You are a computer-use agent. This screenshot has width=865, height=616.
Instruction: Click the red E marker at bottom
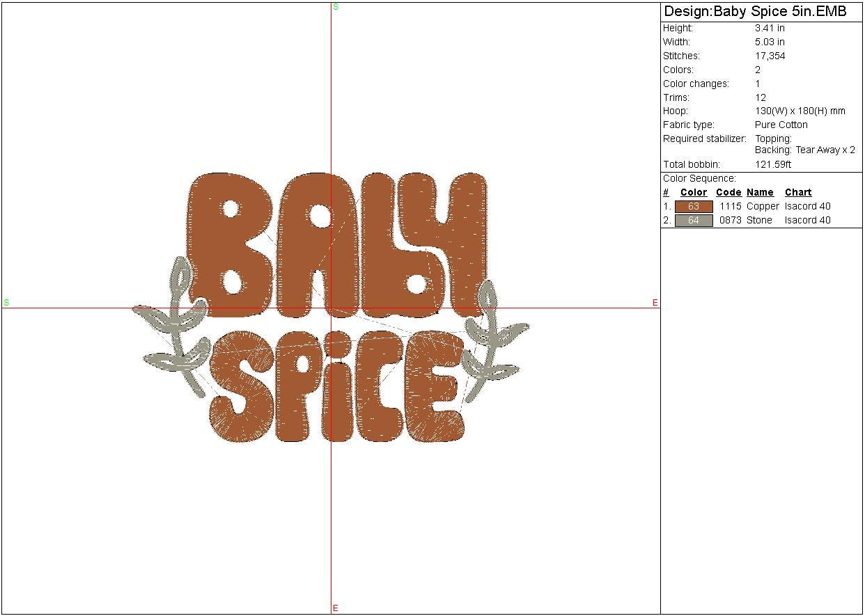click(x=335, y=608)
